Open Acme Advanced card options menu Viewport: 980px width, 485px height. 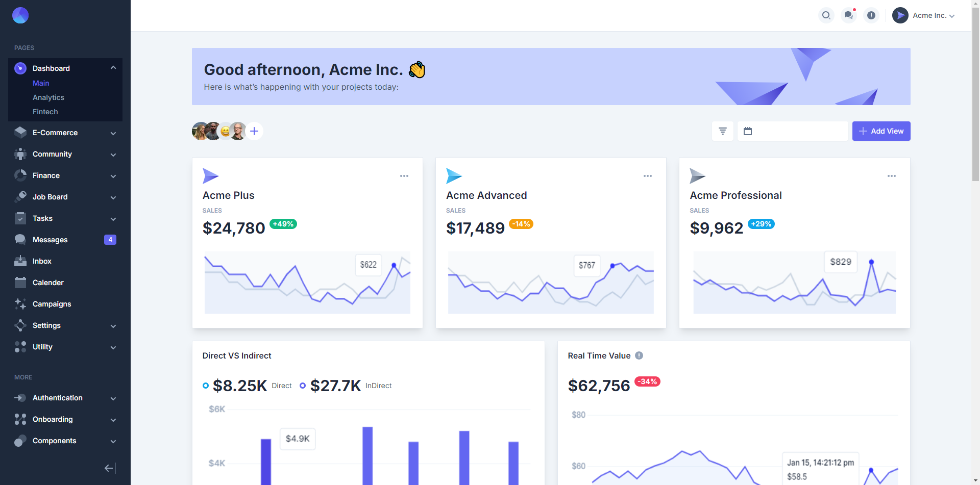tap(648, 176)
